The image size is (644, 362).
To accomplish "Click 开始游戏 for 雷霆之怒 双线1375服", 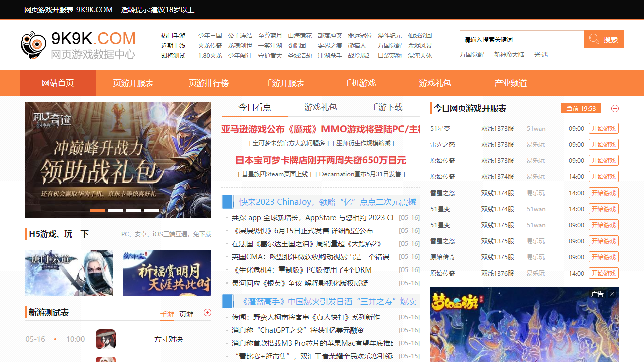I will [604, 241].
